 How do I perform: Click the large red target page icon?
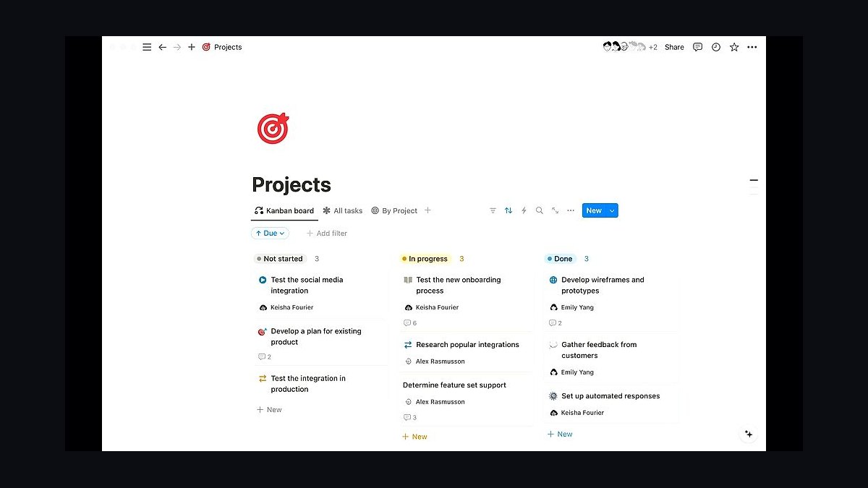pos(273,128)
